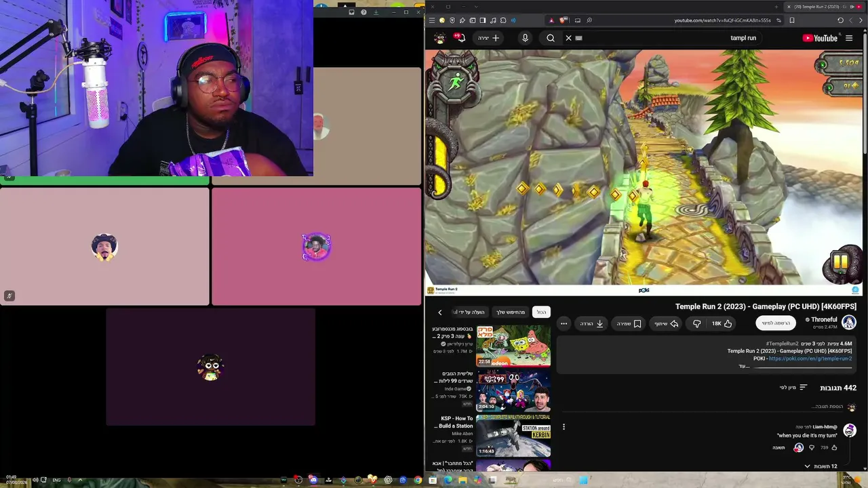Select the middle chip in the suggestions filter row
Viewport: 868px width, 488px height.
[x=511, y=312]
